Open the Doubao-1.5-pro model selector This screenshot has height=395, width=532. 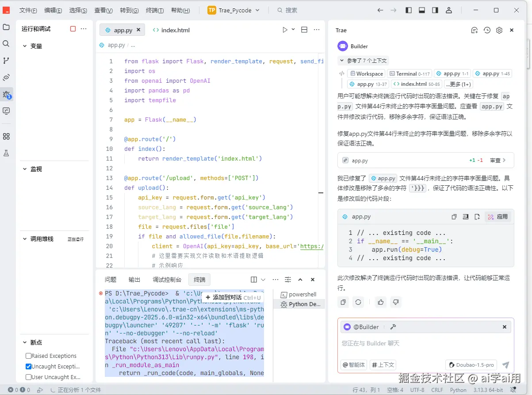[x=471, y=365]
